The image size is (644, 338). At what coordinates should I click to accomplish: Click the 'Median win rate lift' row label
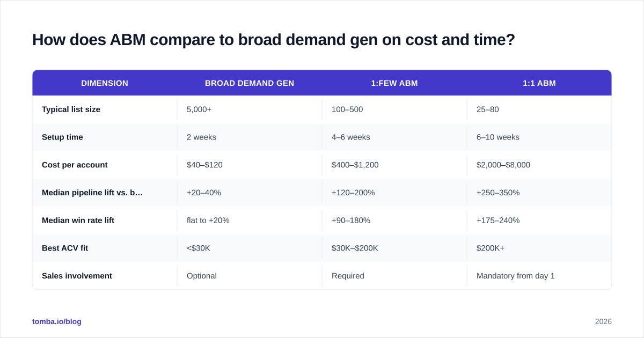78,221
